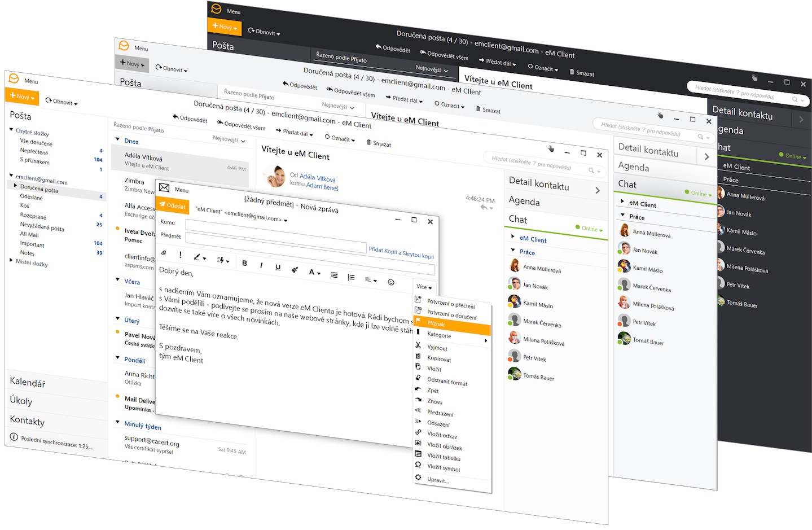This screenshot has width=812, height=530.
Task: Open the Více dropdown in the compose window
Action: [424, 287]
